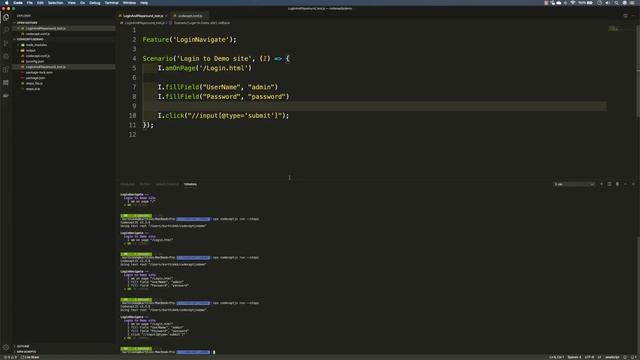Image resolution: width=640 pixels, height=360 pixels.
Task: Open the volume control in menu bar
Action: (608, 3)
